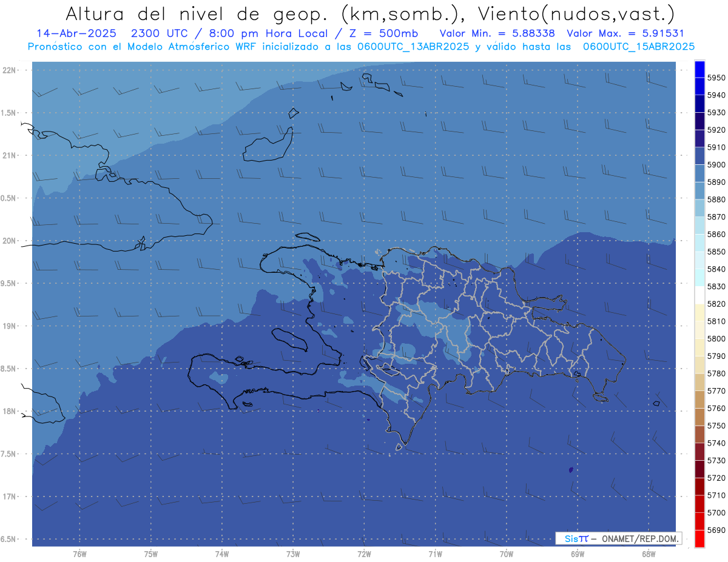Click the legend swatch between 5780 and 5770
The width and height of the screenshot is (728, 562).
pos(699,382)
